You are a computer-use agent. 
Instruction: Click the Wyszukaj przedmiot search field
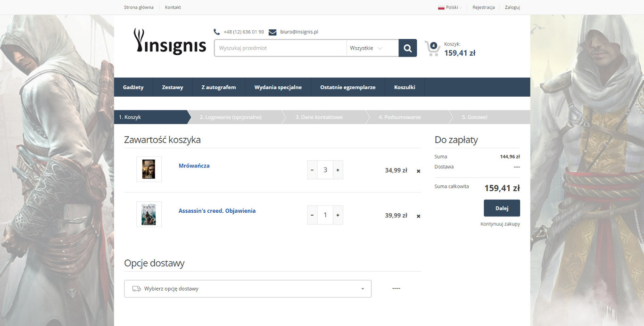pyautogui.click(x=281, y=48)
